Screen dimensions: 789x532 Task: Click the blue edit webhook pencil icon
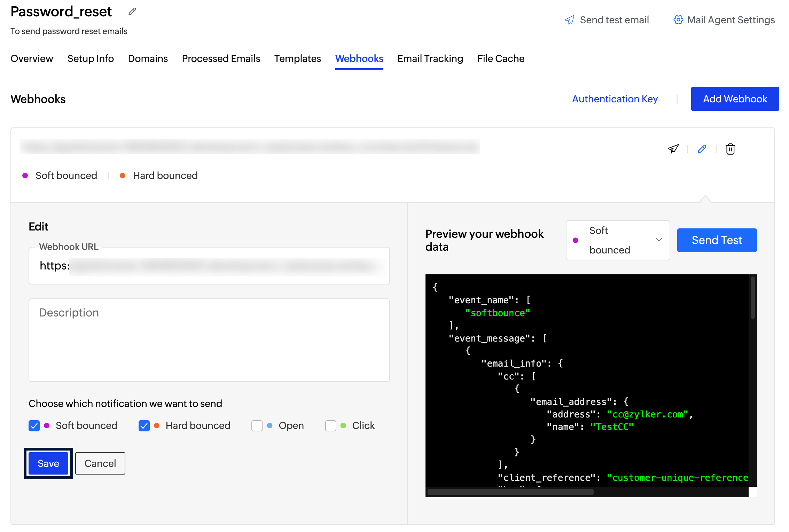coord(702,149)
